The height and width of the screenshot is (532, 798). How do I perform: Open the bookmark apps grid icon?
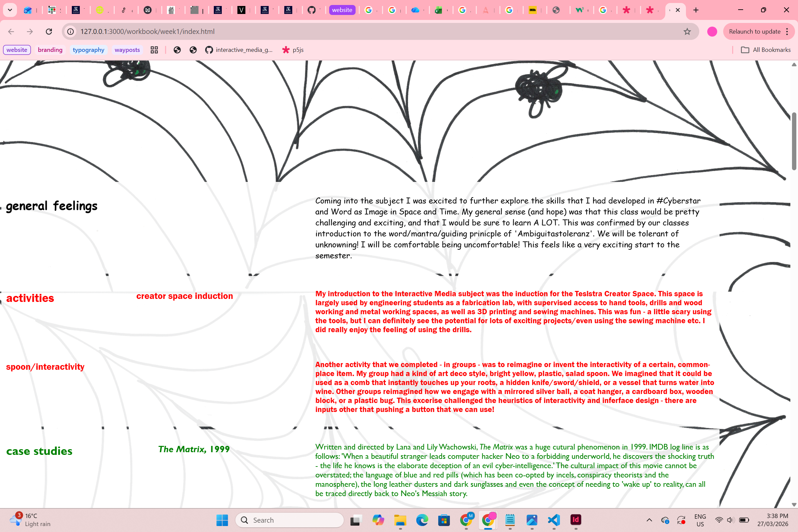point(154,50)
